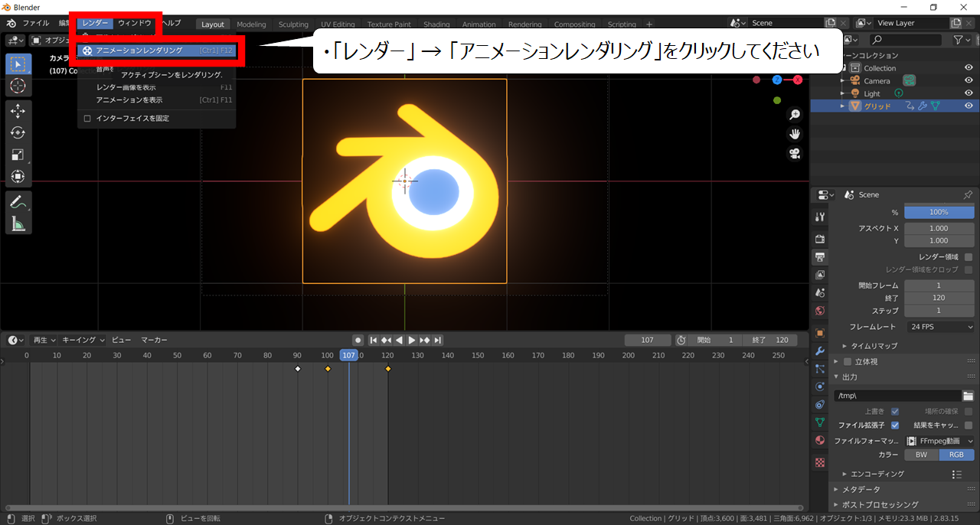Open the World properties tab
Viewport: 980px width, 525px height.
pos(820,311)
